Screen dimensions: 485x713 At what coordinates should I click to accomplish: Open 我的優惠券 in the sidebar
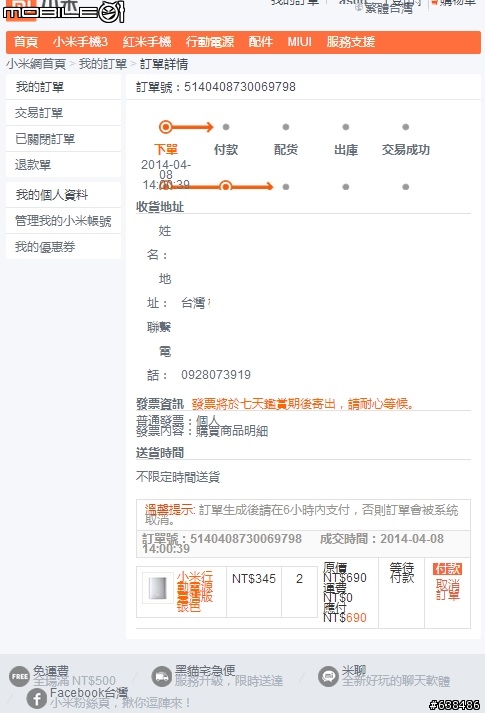click(63, 247)
